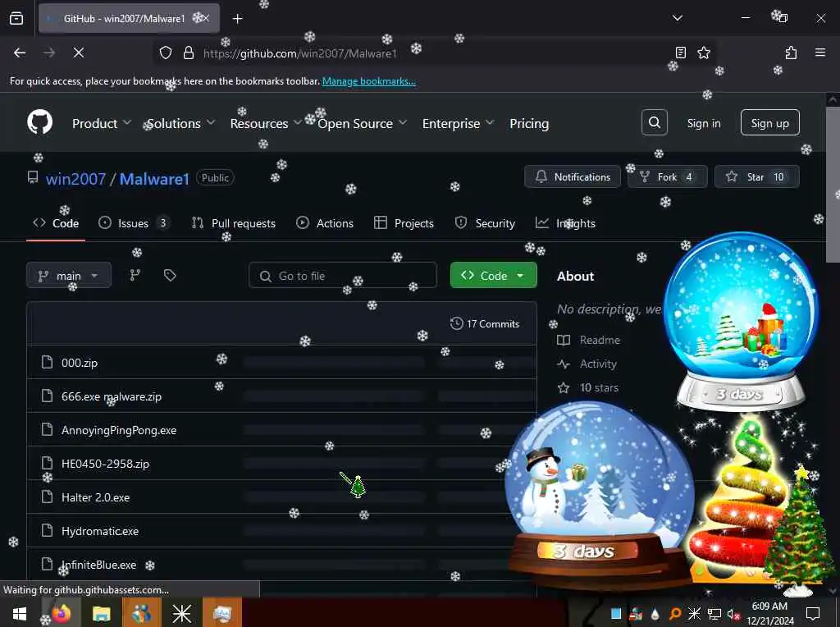List all tabs dropdown
Viewport: 840px width, 627px height.
pyautogui.click(x=677, y=18)
